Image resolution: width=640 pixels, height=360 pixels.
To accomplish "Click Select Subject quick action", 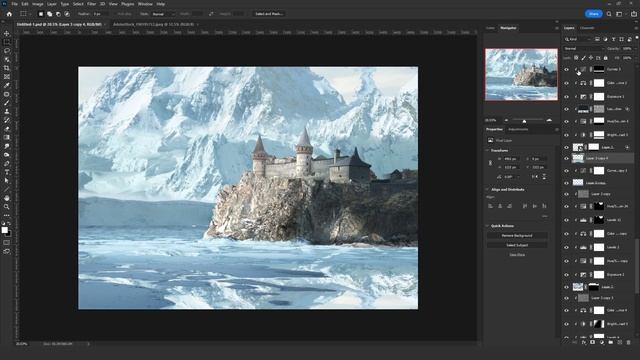I will tap(517, 245).
